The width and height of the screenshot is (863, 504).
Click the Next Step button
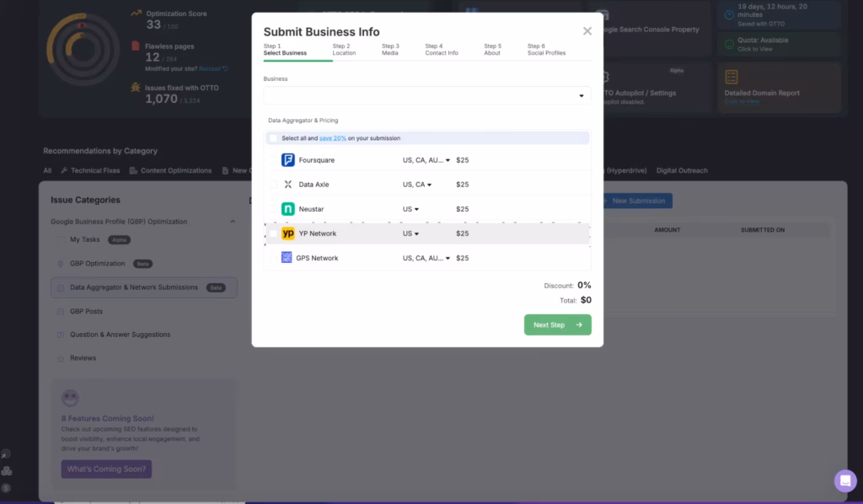[557, 324]
